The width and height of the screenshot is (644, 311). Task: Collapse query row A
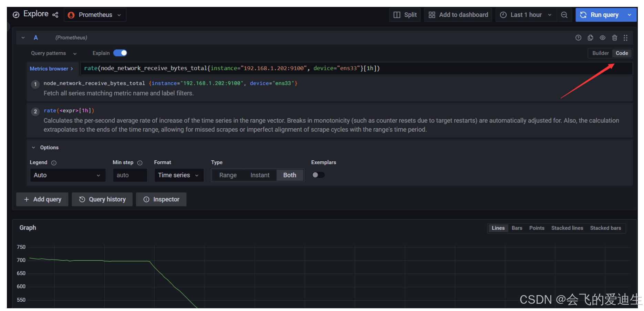tap(23, 38)
